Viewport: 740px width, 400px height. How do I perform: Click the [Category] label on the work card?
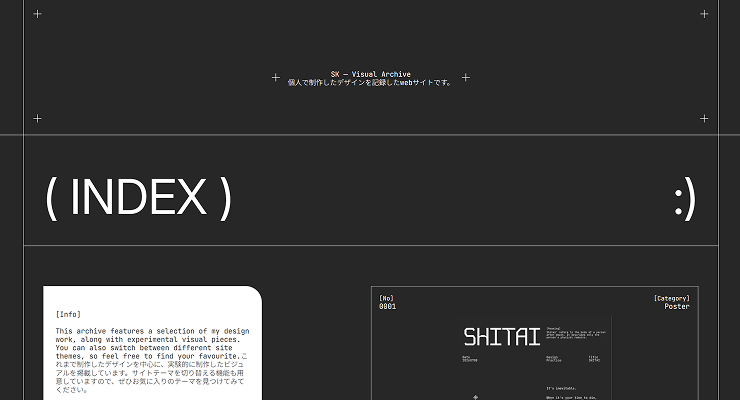[672, 298]
